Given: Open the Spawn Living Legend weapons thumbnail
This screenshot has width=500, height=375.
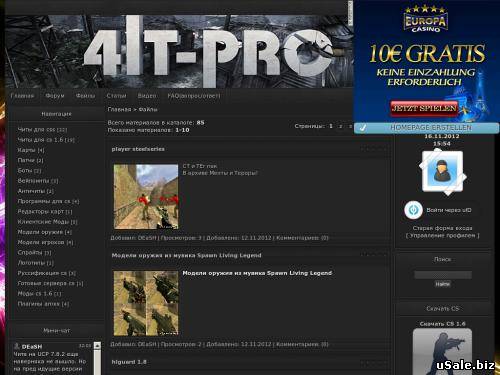Looking at the screenshot, I should (146, 303).
